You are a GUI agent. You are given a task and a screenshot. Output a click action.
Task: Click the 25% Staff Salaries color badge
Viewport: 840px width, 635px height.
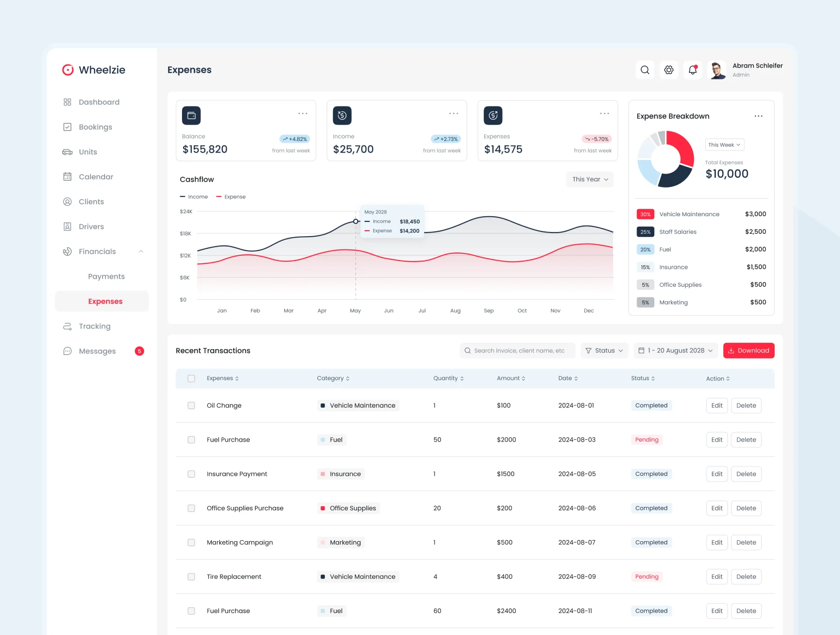(x=645, y=232)
